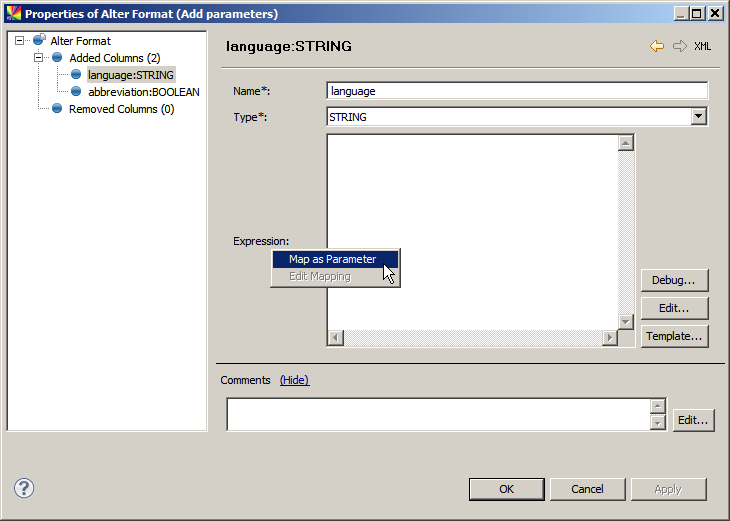
Task: Collapse the Alter Format tree node
Action: pos(20,41)
